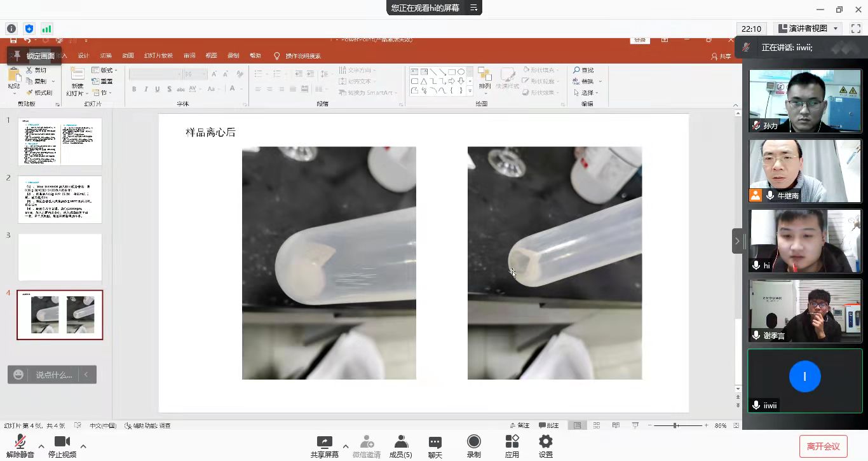Viewport: 868px width, 461px height.
Task: Toggle bold formatting B
Action: pos(134,89)
